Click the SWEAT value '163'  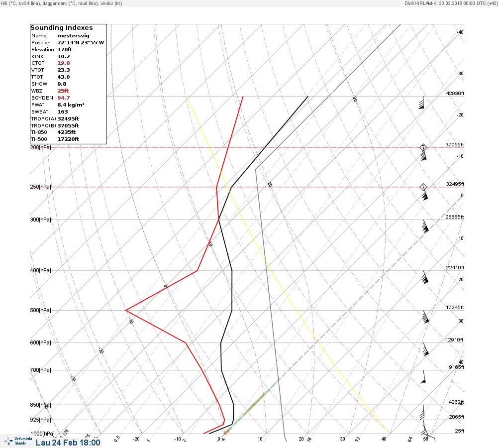[x=62, y=112]
